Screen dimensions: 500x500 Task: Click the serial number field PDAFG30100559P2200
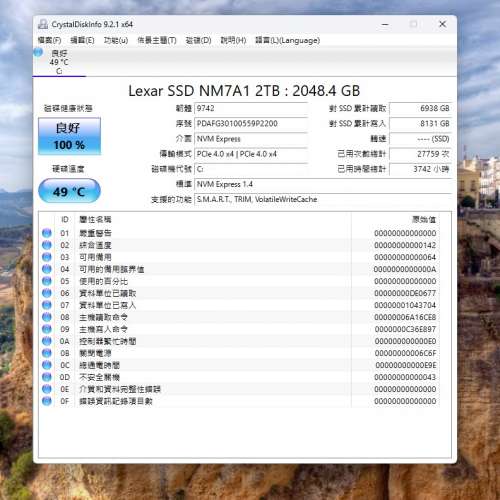(251, 124)
